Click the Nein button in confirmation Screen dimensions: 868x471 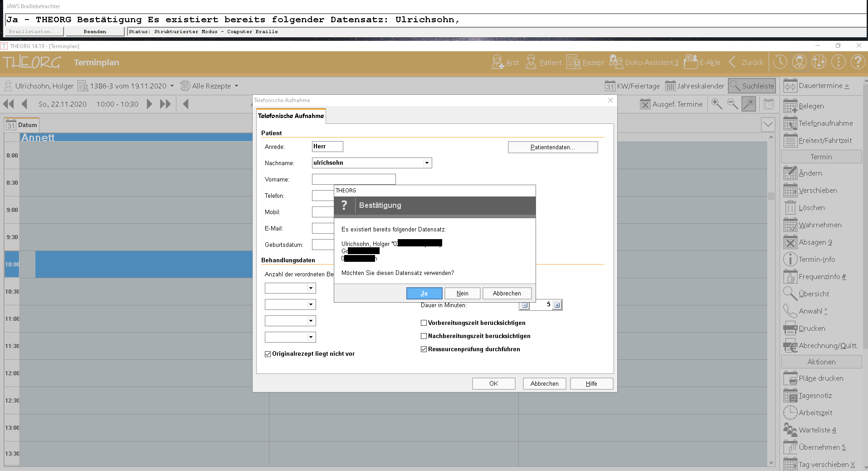point(462,294)
